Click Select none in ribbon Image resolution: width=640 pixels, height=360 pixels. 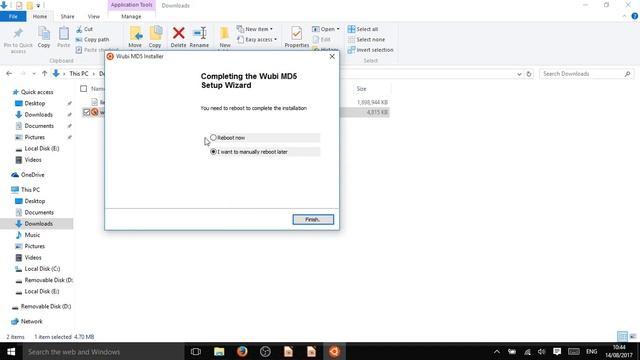click(x=367, y=40)
